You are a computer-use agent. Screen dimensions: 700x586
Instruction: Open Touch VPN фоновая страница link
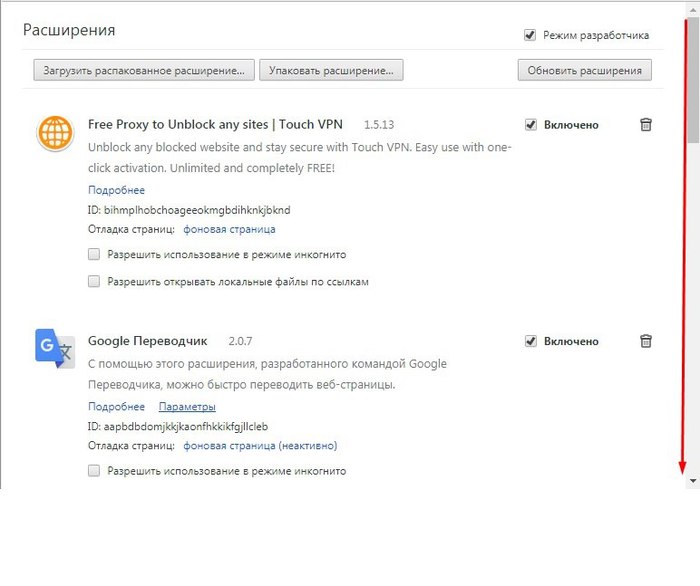coord(229,229)
